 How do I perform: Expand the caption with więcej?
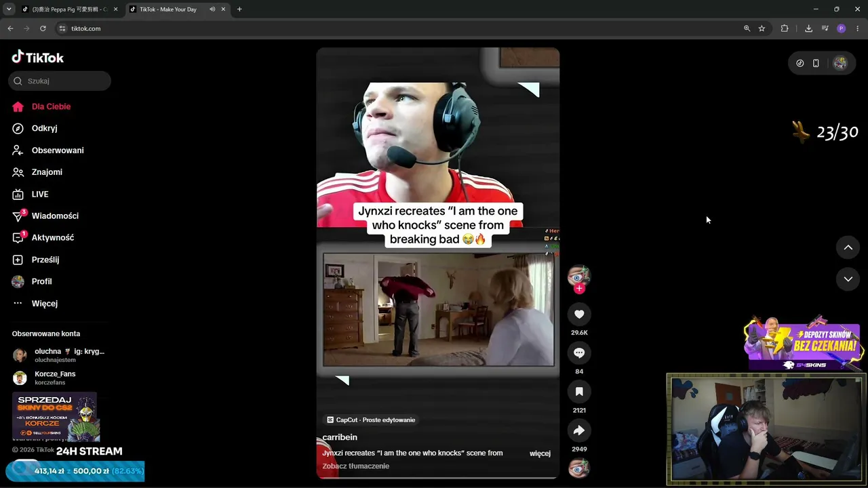pos(540,453)
